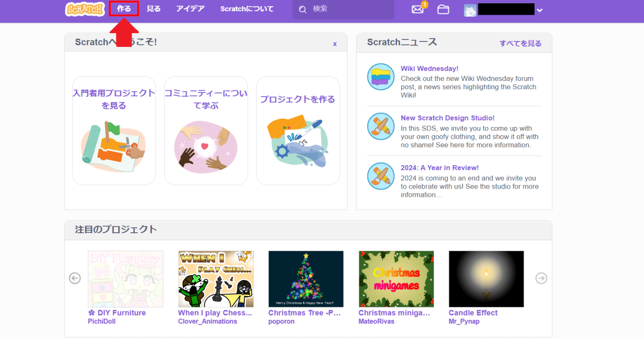The height and width of the screenshot is (339, 644).
Task: Close the Scratch welcome box
Action: coord(335,44)
